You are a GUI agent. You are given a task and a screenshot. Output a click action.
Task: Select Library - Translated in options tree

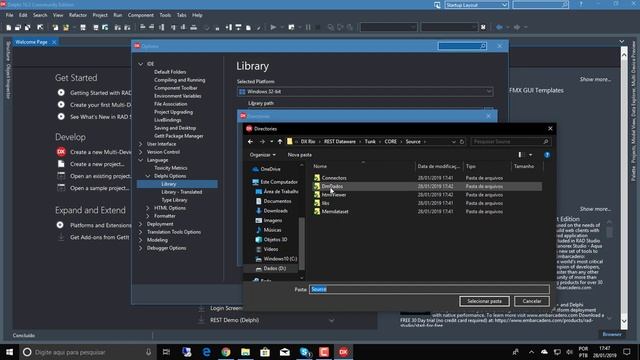(x=182, y=192)
